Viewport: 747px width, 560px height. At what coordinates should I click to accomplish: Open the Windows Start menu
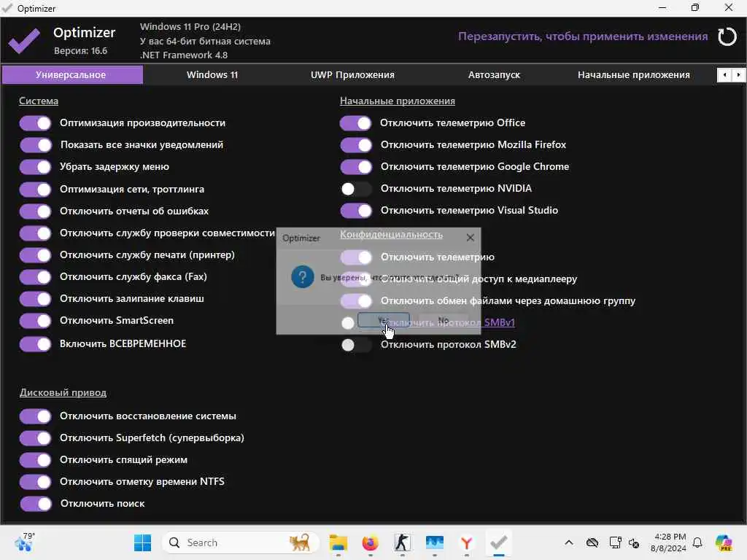pos(142,542)
